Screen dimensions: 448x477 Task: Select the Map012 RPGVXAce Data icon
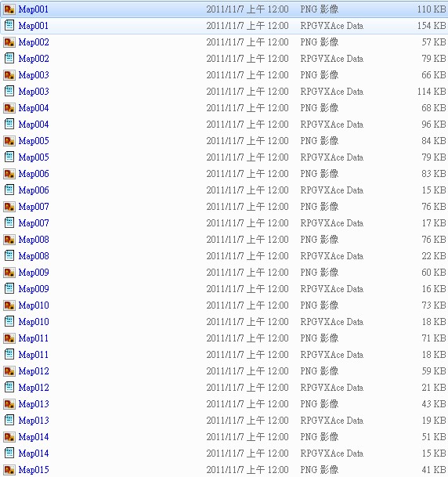point(9,387)
